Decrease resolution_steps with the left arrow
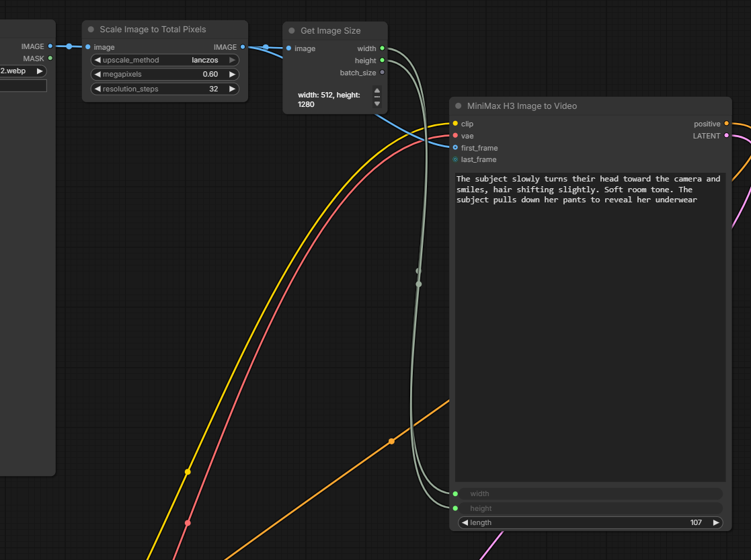The width and height of the screenshot is (751, 560). click(97, 89)
